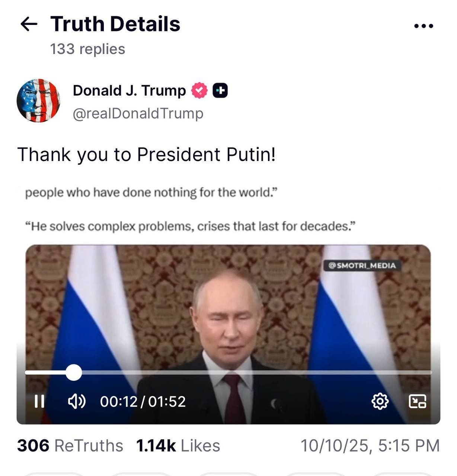Screen dimensions: 457x476
Task: Open video settings gear
Action: (x=380, y=401)
